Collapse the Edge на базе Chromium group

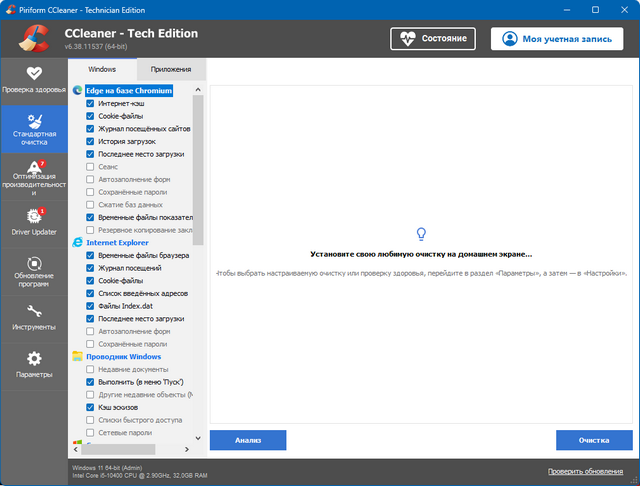point(129,90)
